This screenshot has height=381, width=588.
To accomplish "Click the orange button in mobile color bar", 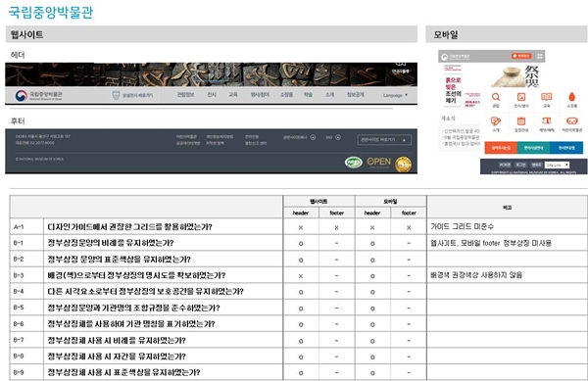I will click(x=501, y=148).
